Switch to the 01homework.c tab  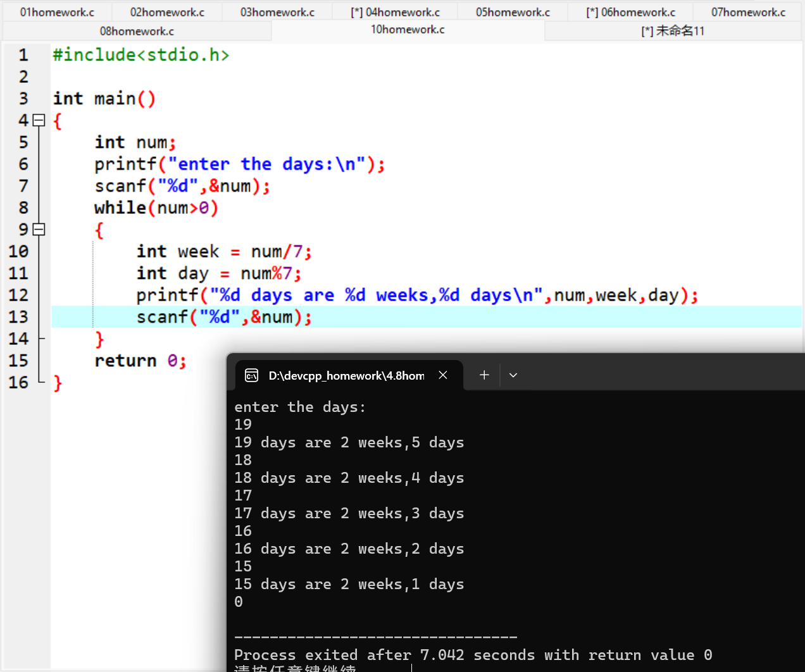pyautogui.click(x=57, y=12)
